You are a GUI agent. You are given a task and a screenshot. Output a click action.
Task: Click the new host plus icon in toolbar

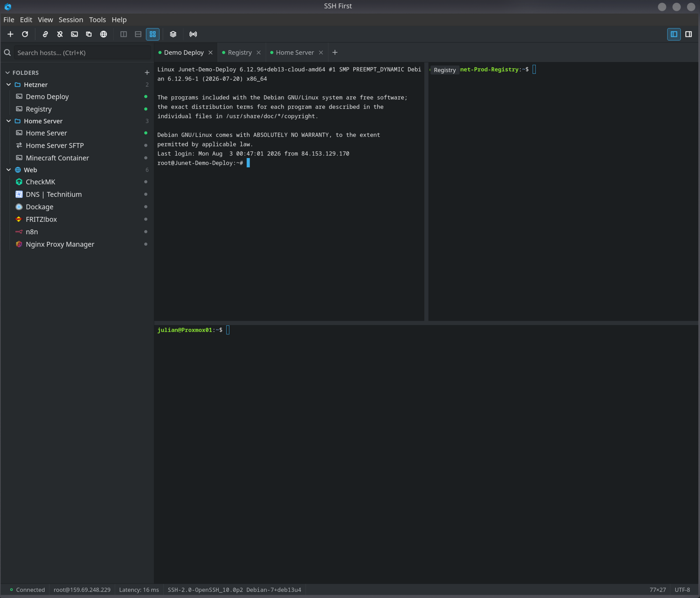point(10,34)
